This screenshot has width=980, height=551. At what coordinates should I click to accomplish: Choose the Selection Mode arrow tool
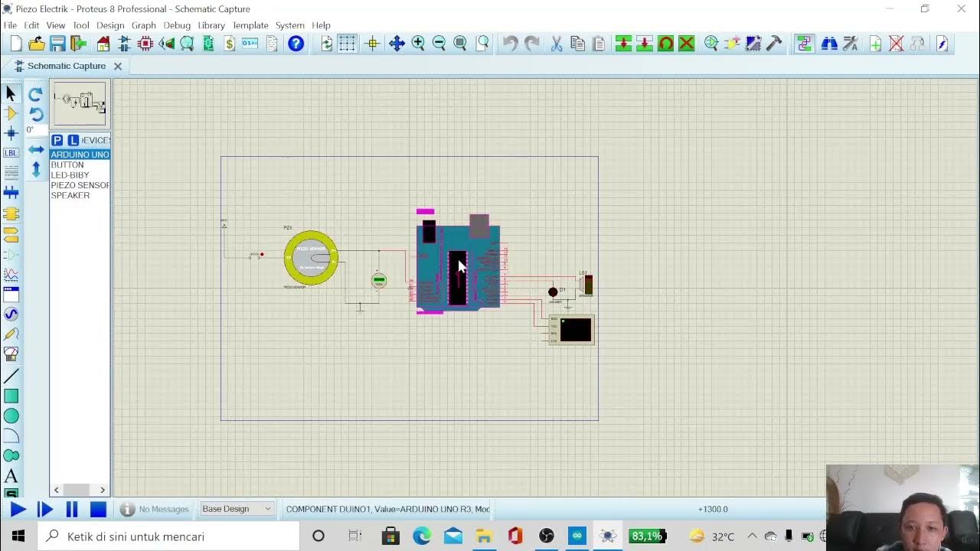click(x=11, y=93)
